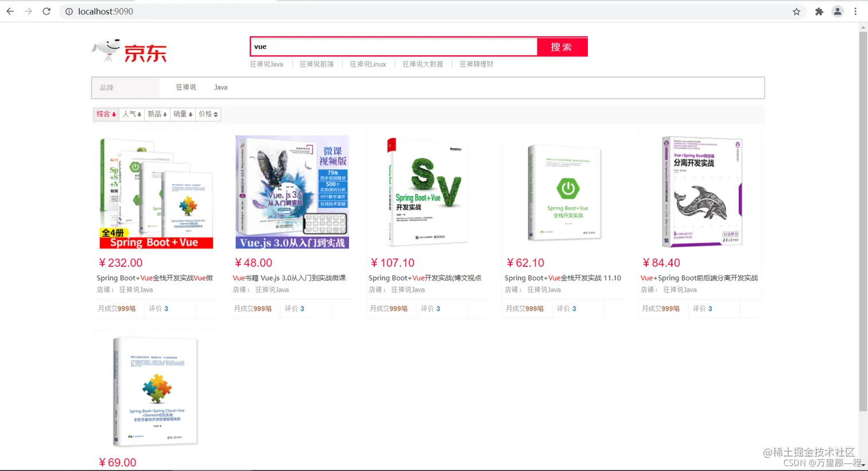The image size is (868, 471).
Task: Open the Spring Boot+Vue开发实战 grass cover thumbnail
Action: [x=428, y=192]
